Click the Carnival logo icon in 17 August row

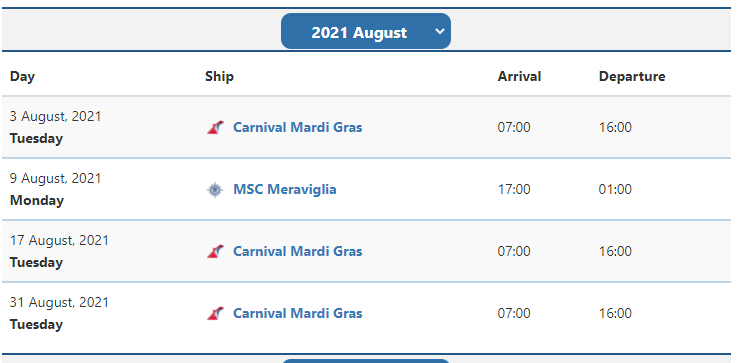tap(215, 251)
